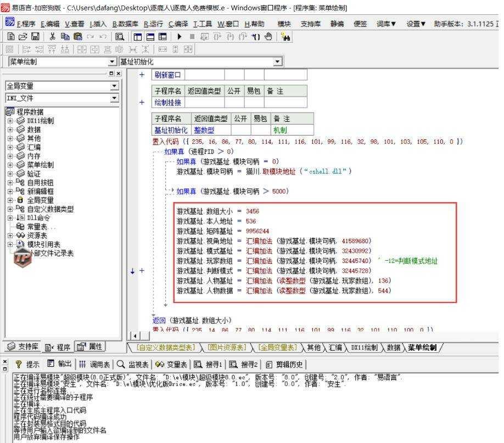Click the Stop square icon
This screenshot has height=443, width=504.
[192, 37]
